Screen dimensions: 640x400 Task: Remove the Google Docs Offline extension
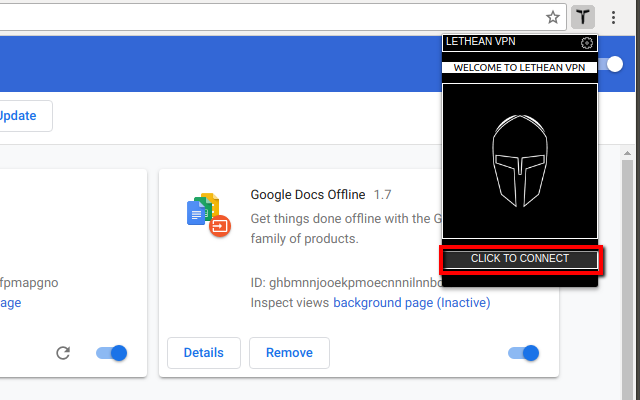click(x=289, y=353)
